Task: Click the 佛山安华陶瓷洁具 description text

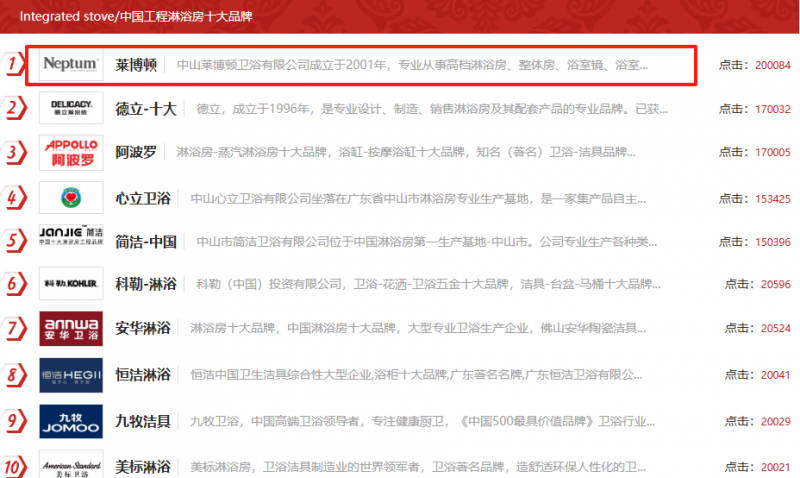Action: (x=418, y=328)
